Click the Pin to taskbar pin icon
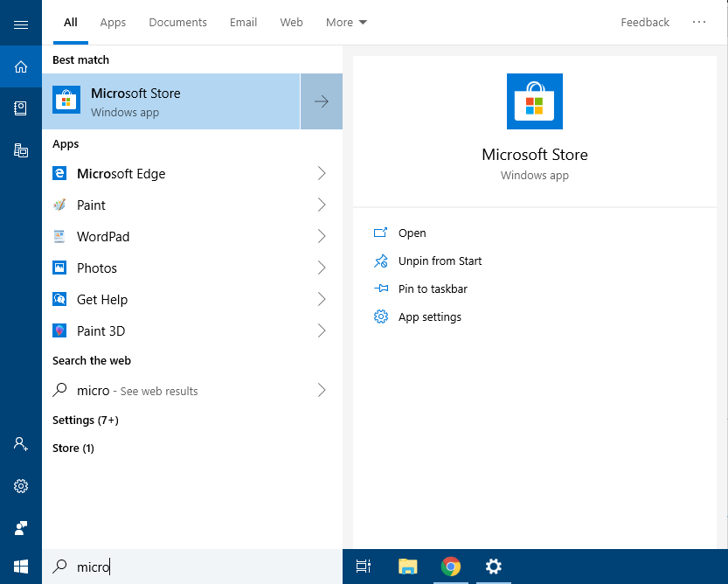The width and height of the screenshot is (728, 584). coord(381,289)
